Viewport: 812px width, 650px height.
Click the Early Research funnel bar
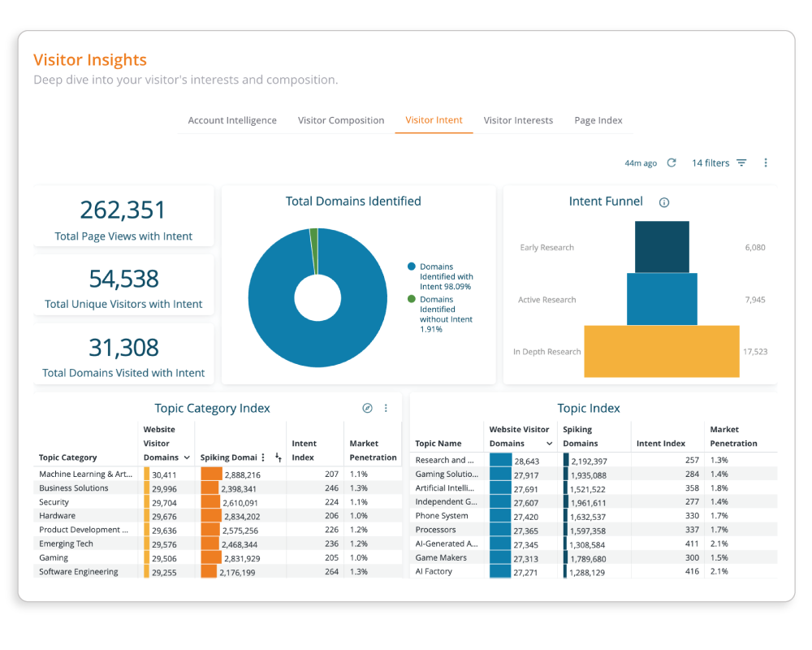click(x=662, y=247)
